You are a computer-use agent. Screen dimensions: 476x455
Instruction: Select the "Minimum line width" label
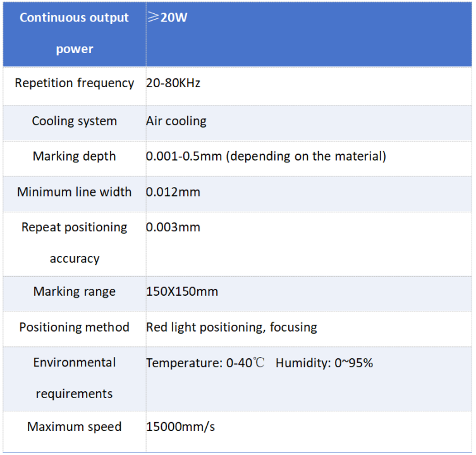click(x=75, y=191)
